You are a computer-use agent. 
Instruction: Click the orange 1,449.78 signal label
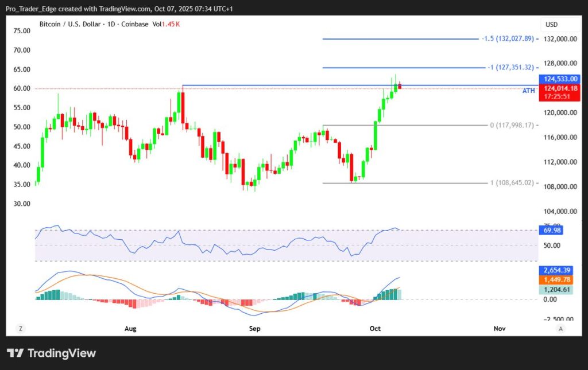click(558, 280)
